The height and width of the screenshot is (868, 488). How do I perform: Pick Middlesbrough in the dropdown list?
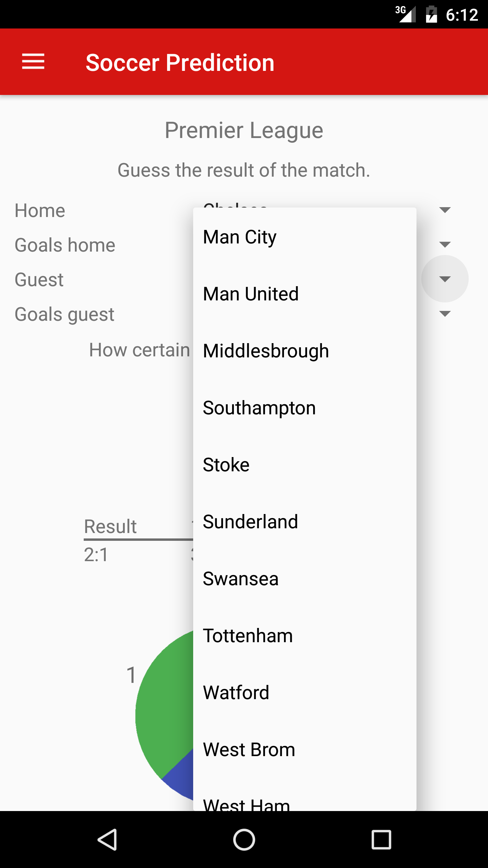click(x=304, y=351)
